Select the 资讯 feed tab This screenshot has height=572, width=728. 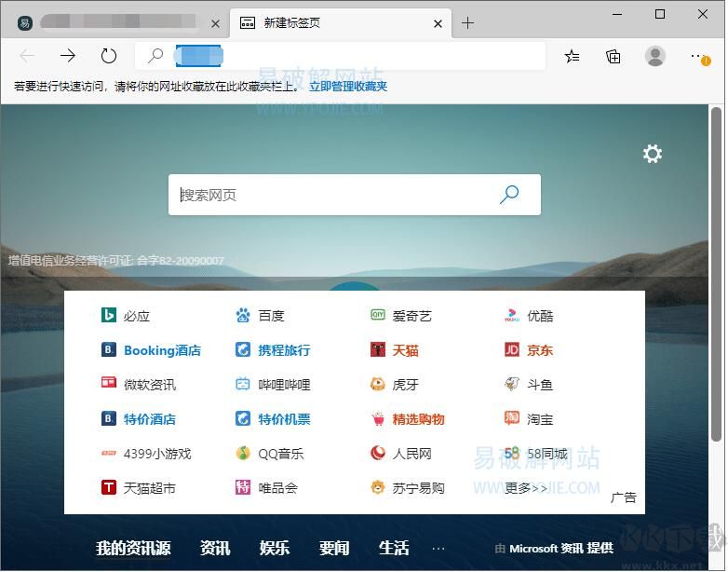click(x=214, y=549)
